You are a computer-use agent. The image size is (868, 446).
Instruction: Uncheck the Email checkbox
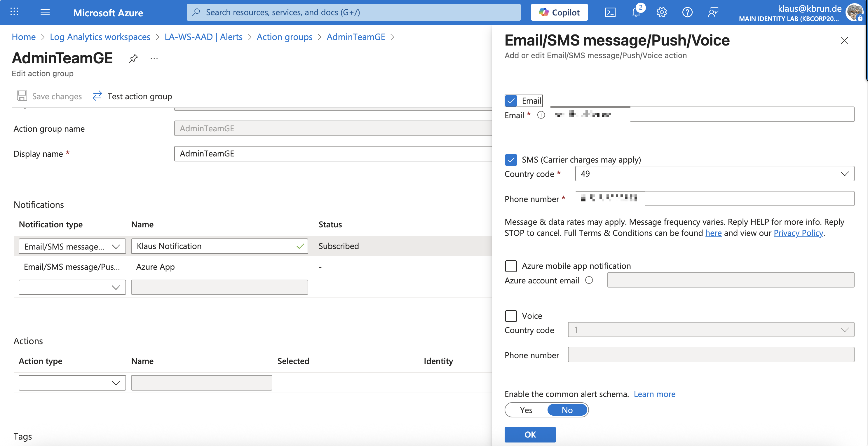point(511,101)
